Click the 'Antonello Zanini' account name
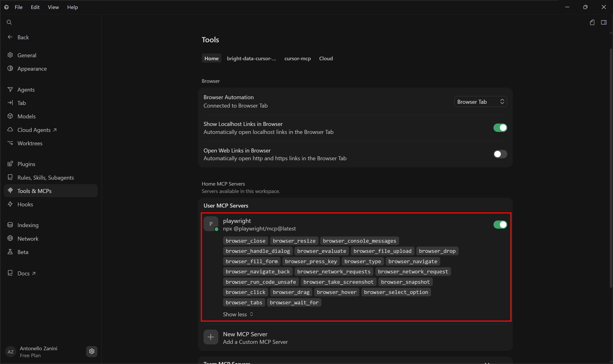This screenshot has height=364, width=613. (39, 348)
